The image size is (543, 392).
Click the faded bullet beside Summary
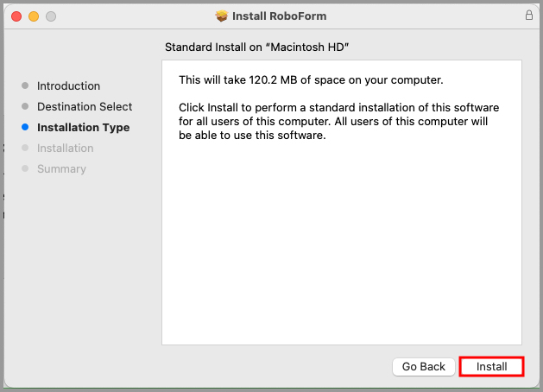click(25, 168)
